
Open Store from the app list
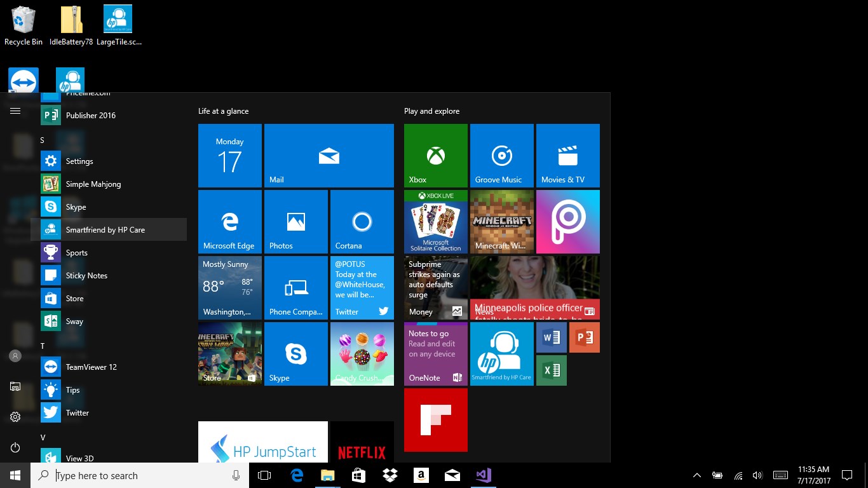point(109,299)
